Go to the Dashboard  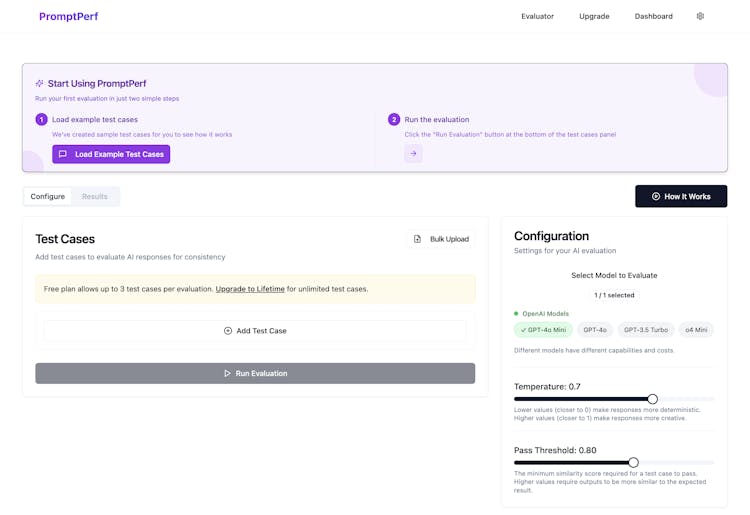click(x=653, y=16)
